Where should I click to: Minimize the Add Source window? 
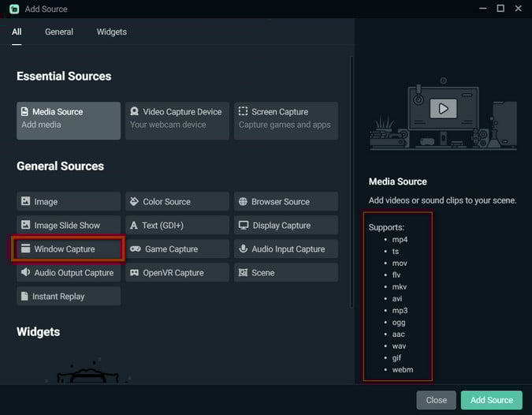click(483, 9)
